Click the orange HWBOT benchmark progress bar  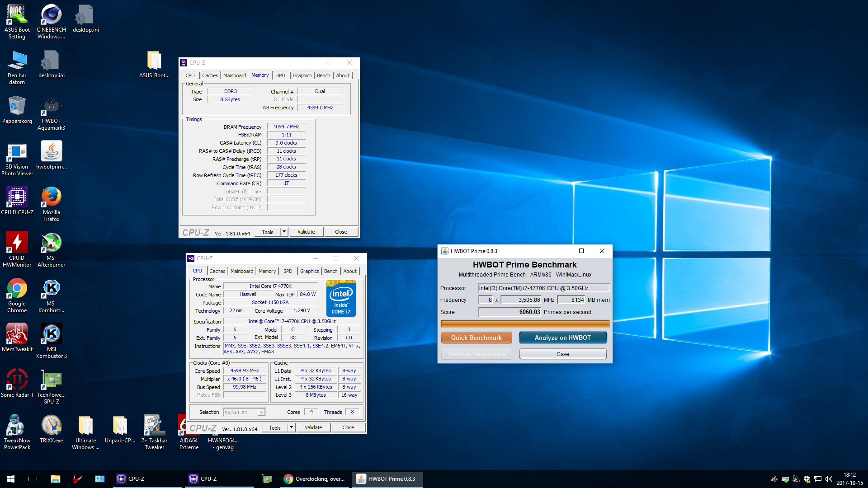point(525,324)
